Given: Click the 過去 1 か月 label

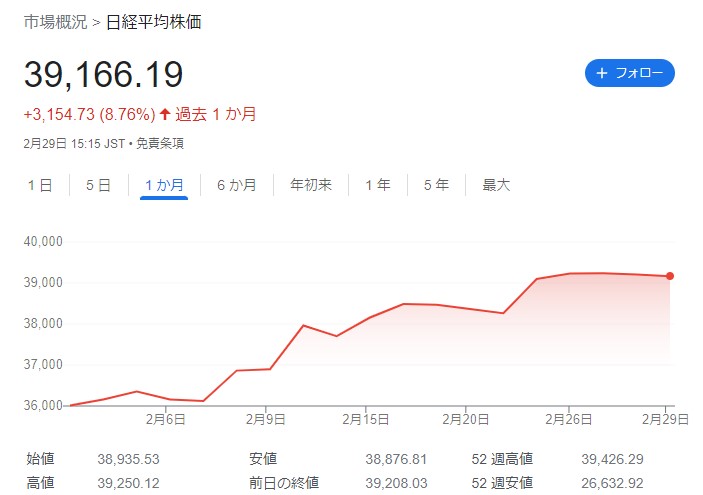Looking at the screenshot, I should point(216,114).
